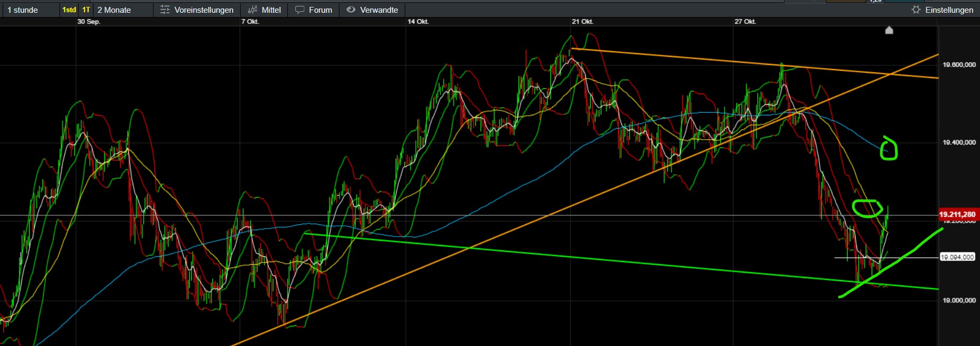Click the 19.400,000 price axis label
The height and width of the screenshot is (346, 980).
pyautogui.click(x=959, y=142)
